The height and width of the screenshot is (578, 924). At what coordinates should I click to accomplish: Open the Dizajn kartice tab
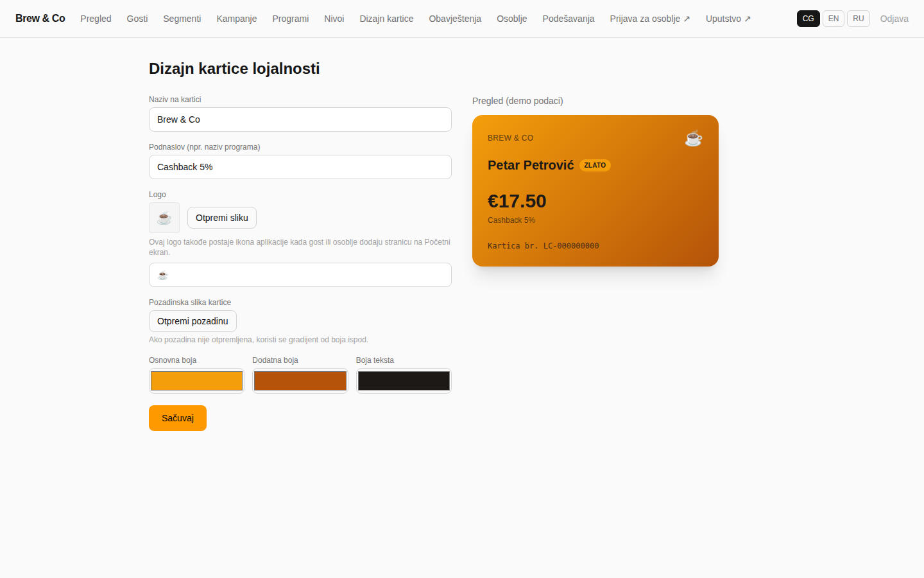pyautogui.click(x=386, y=19)
